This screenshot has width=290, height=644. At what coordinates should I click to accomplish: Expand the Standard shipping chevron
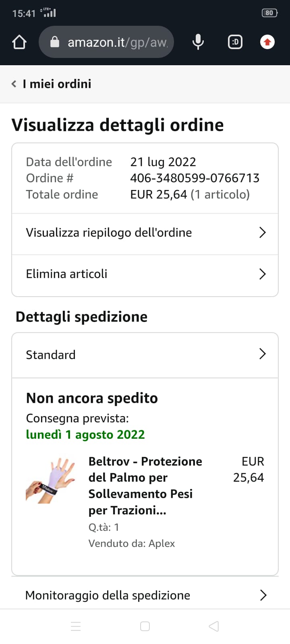(x=263, y=354)
